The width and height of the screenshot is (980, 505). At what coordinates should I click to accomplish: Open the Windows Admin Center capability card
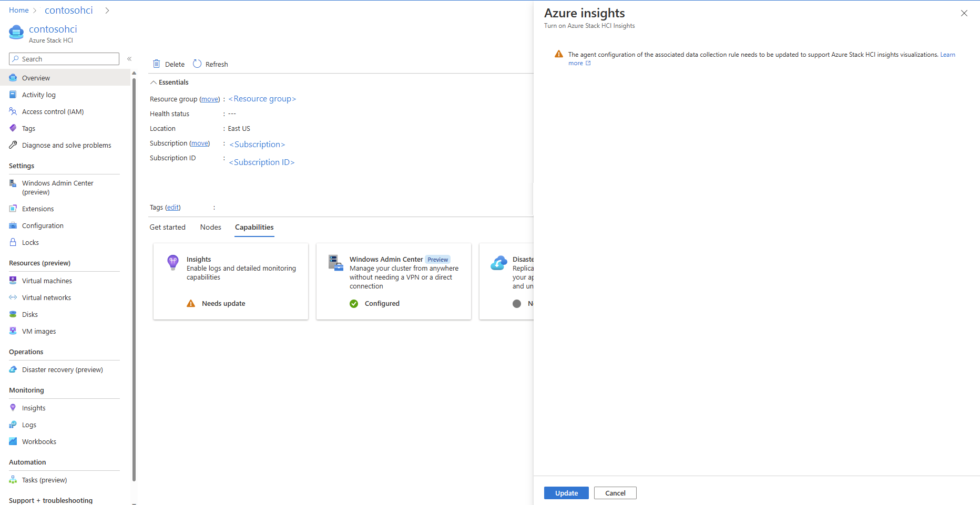point(394,281)
